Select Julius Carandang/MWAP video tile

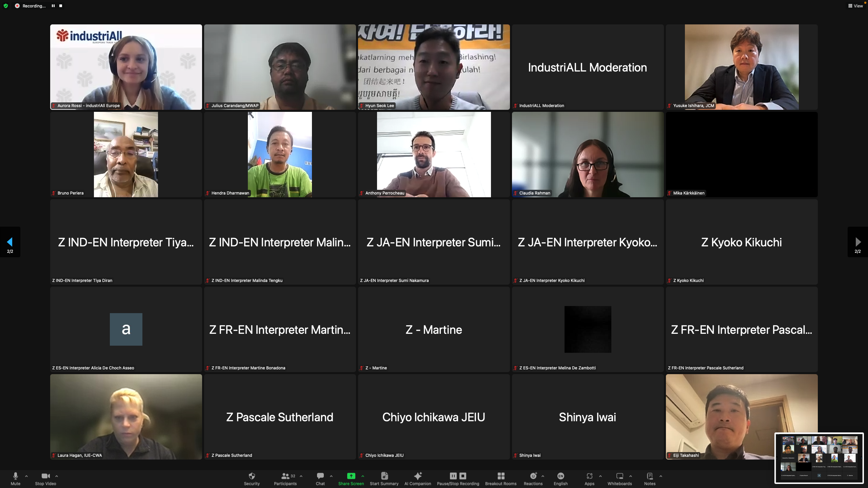click(280, 67)
